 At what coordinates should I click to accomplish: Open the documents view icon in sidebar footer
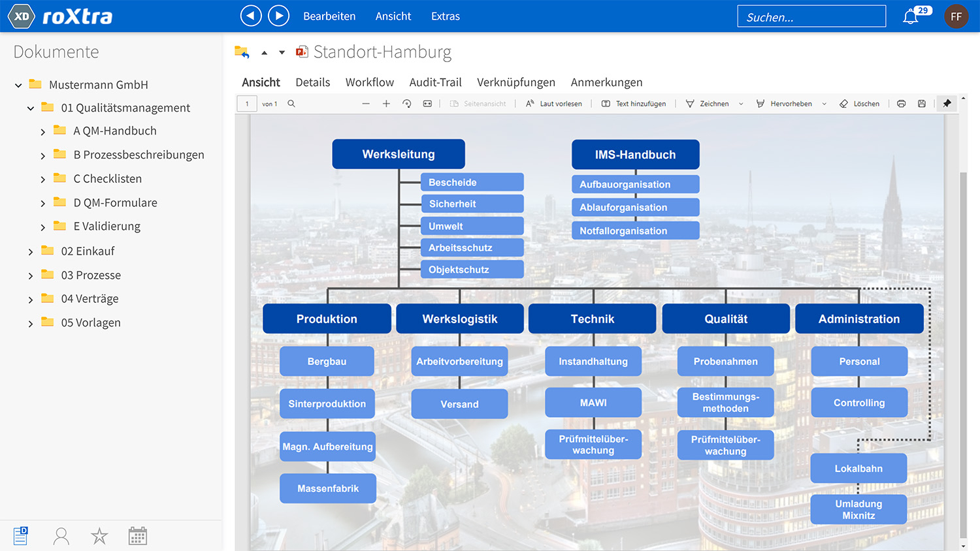point(21,535)
